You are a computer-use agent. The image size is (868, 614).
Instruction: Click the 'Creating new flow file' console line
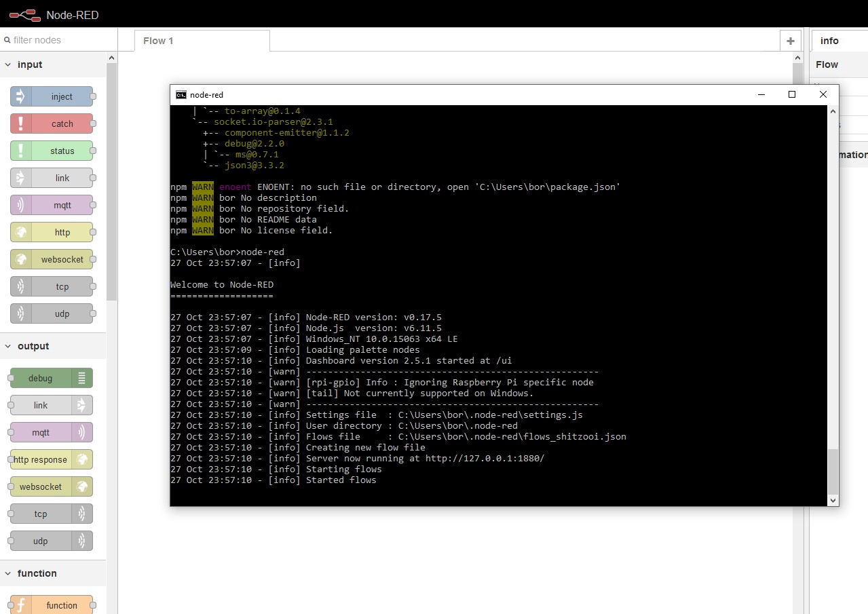(x=298, y=448)
